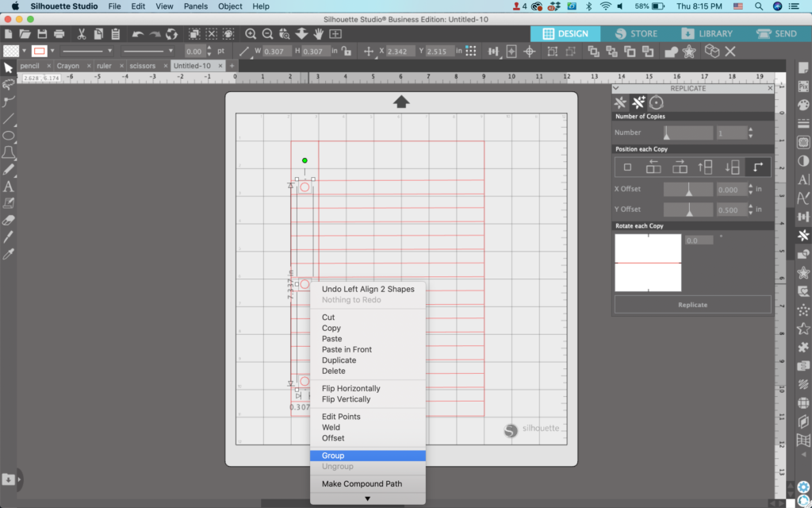Bring selection to front icon

coord(593,52)
